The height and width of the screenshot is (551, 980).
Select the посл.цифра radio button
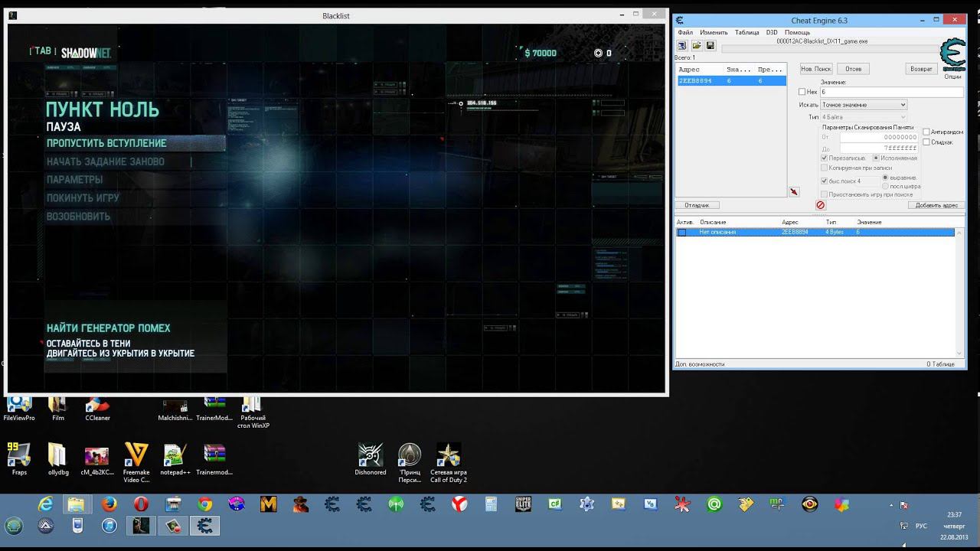point(886,186)
